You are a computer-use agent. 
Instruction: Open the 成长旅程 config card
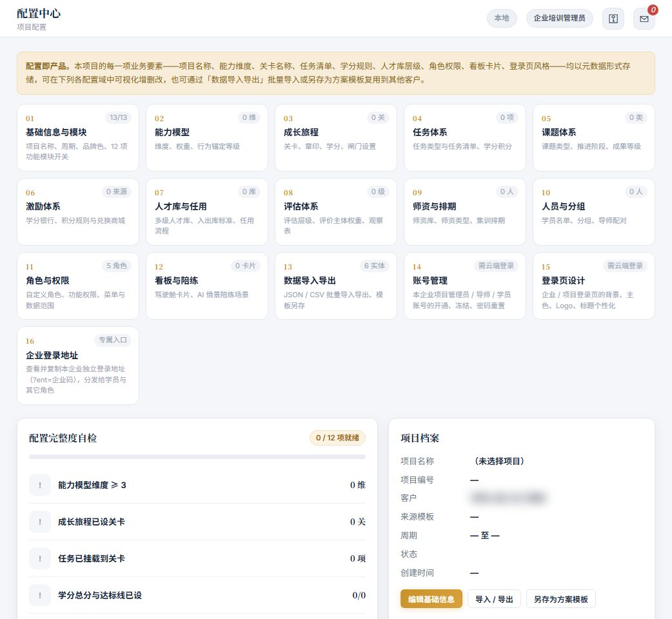336,137
